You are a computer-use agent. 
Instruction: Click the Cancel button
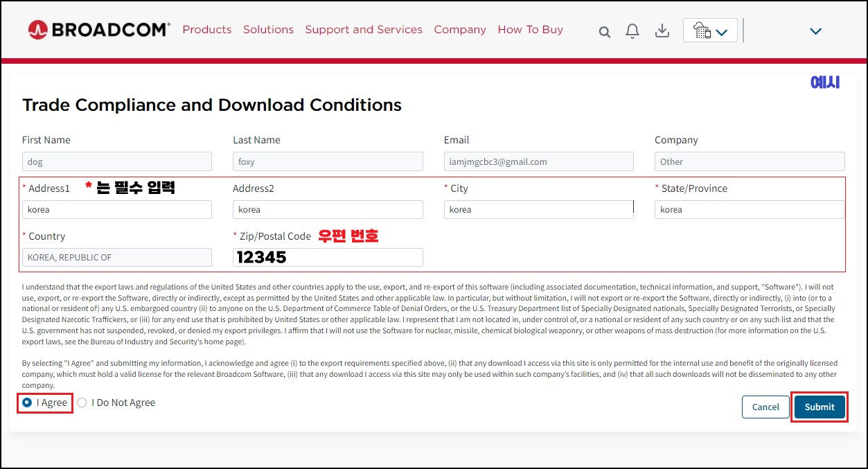(x=765, y=407)
